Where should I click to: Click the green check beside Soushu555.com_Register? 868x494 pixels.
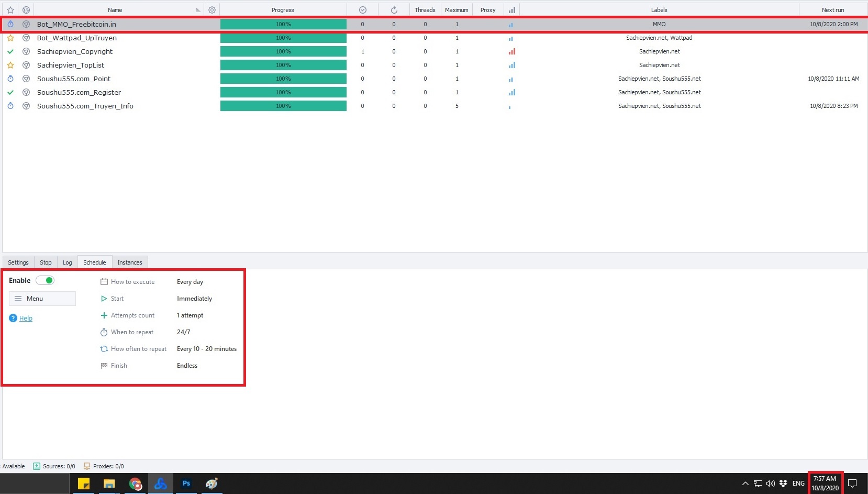tap(10, 92)
